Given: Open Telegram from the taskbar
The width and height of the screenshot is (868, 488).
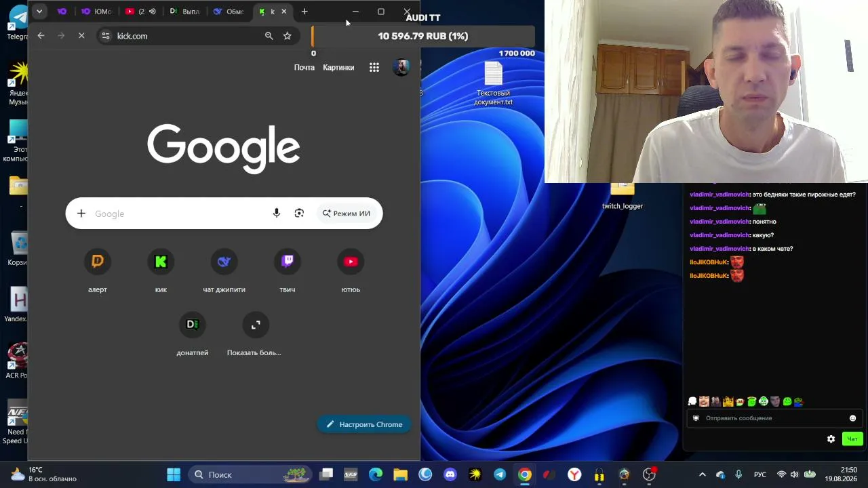Looking at the screenshot, I should click(500, 474).
